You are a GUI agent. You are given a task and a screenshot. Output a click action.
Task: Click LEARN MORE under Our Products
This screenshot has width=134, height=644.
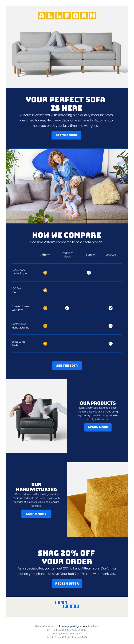point(98,427)
